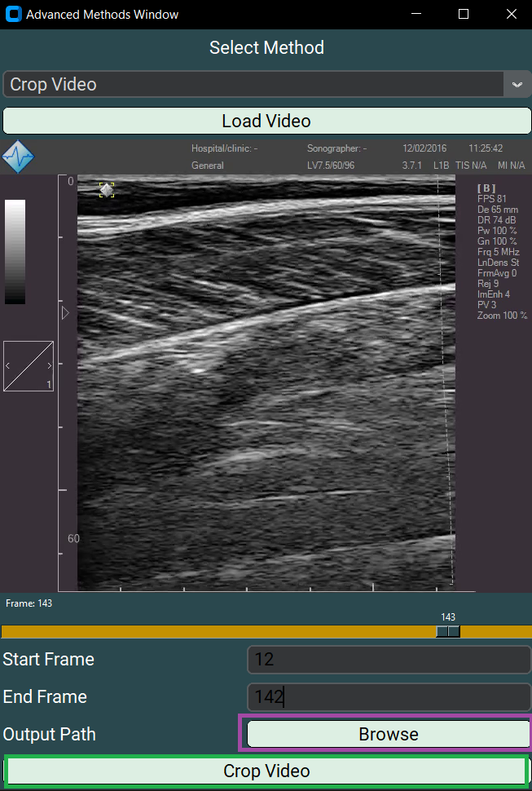Click the focus triangle marker on depth ruler

[66, 313]
